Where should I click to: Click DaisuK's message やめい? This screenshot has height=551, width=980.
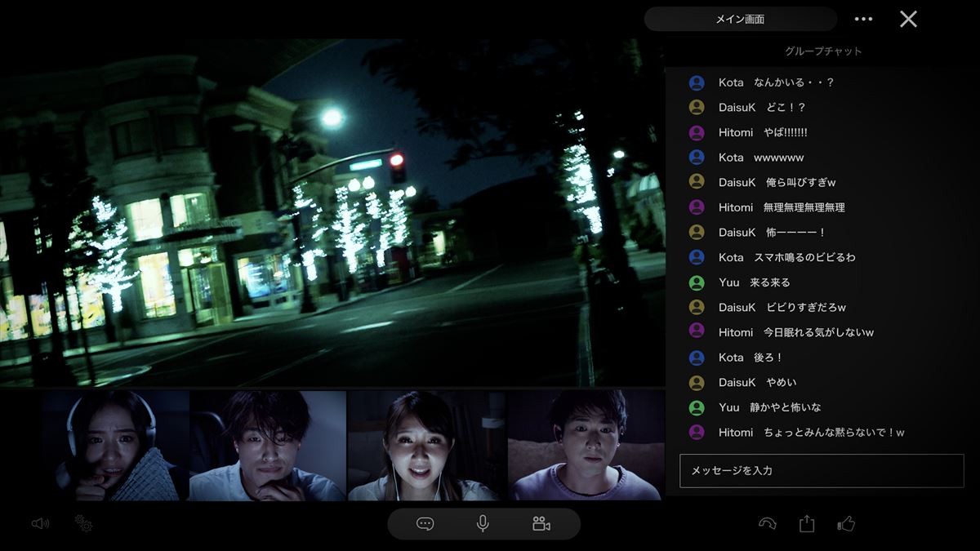[x=782, y=382]
